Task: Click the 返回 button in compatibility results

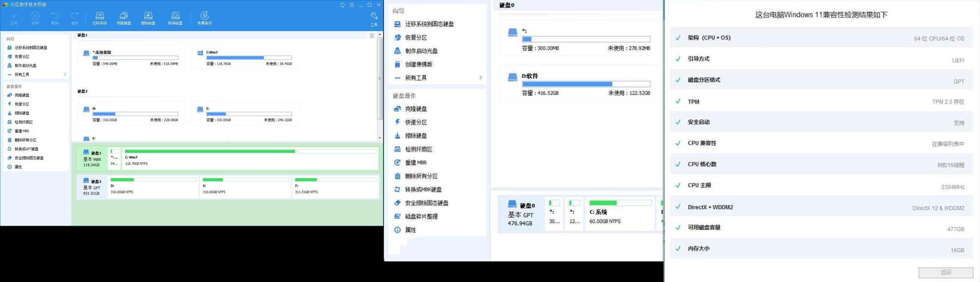Action: (946, 272)
